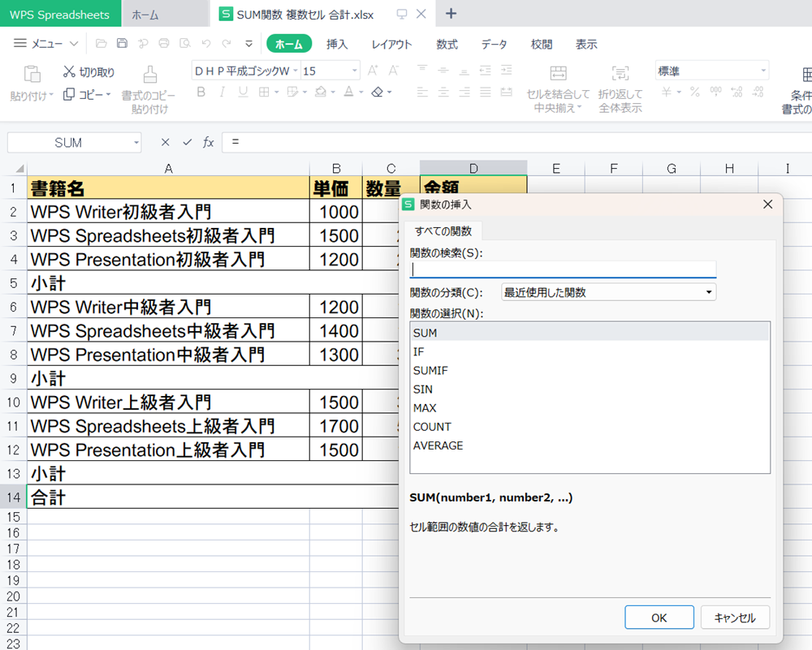
Task: Open the name box SUM dropdown
Action: [136, 142]
